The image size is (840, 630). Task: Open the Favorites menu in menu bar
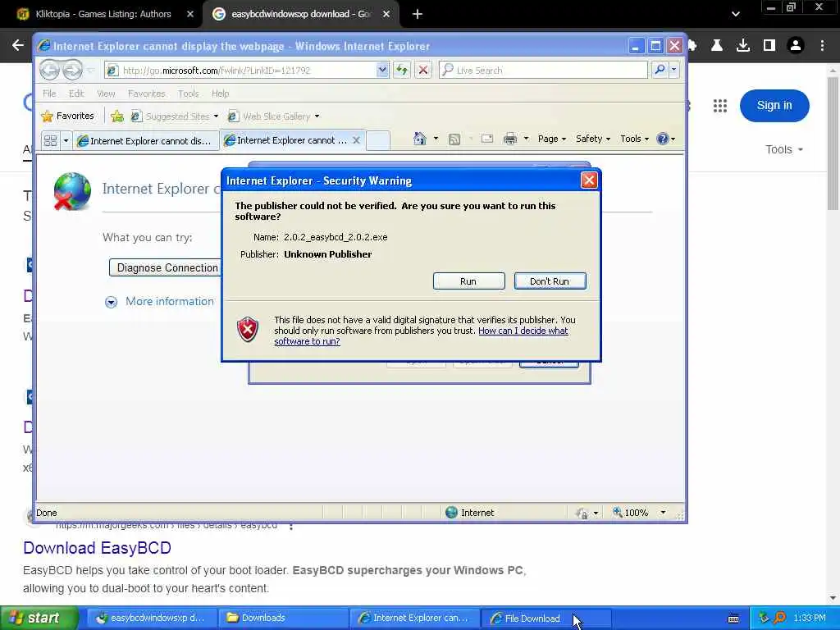pos(147,94)
